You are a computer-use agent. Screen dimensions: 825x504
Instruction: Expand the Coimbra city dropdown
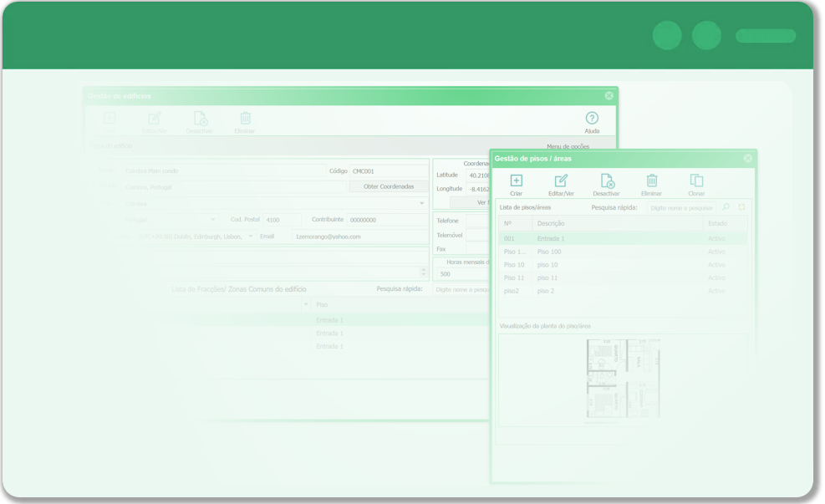click(421, 203)
